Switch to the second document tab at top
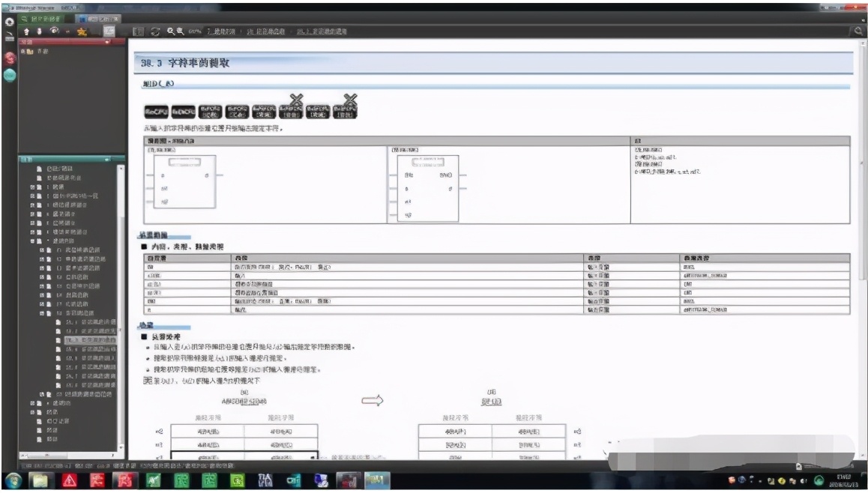 [96, 17]
